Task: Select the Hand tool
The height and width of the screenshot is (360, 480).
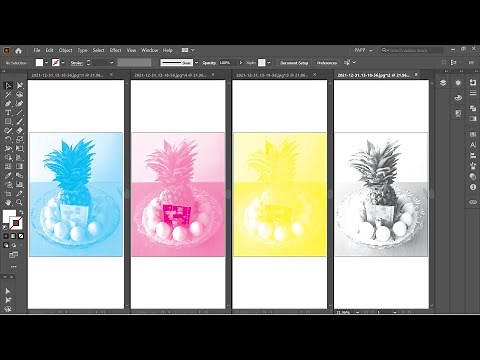Action: tap(8, 202)
